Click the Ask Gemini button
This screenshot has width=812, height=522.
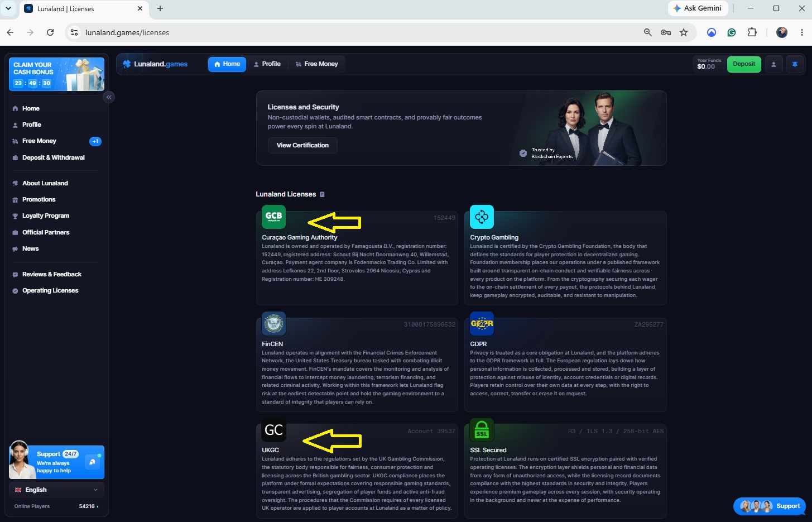[698, 8]
